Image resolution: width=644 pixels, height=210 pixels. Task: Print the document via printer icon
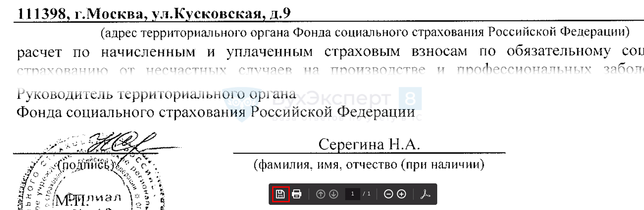(x=297, y=194)
